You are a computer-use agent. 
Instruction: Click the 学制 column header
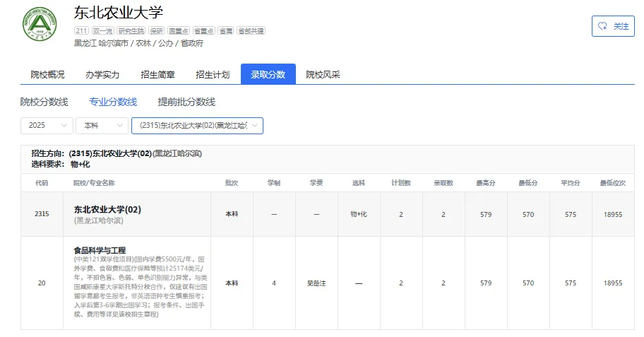coord(274,183)
